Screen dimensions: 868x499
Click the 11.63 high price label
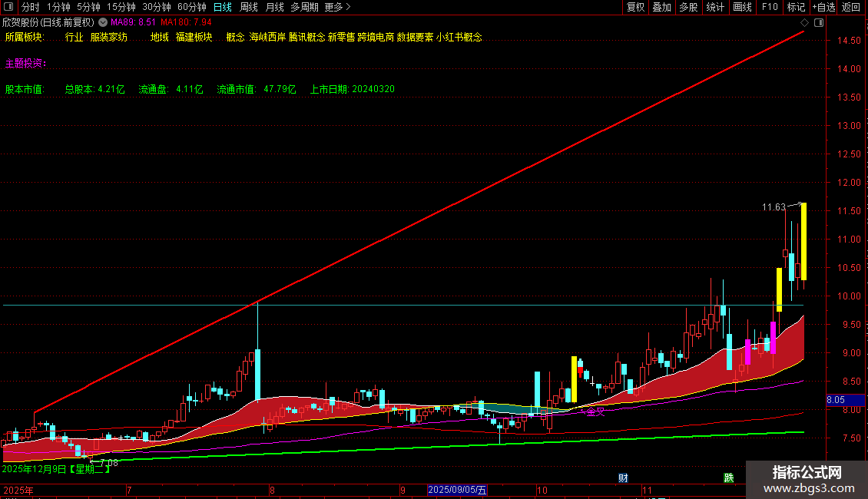(774, 207)
